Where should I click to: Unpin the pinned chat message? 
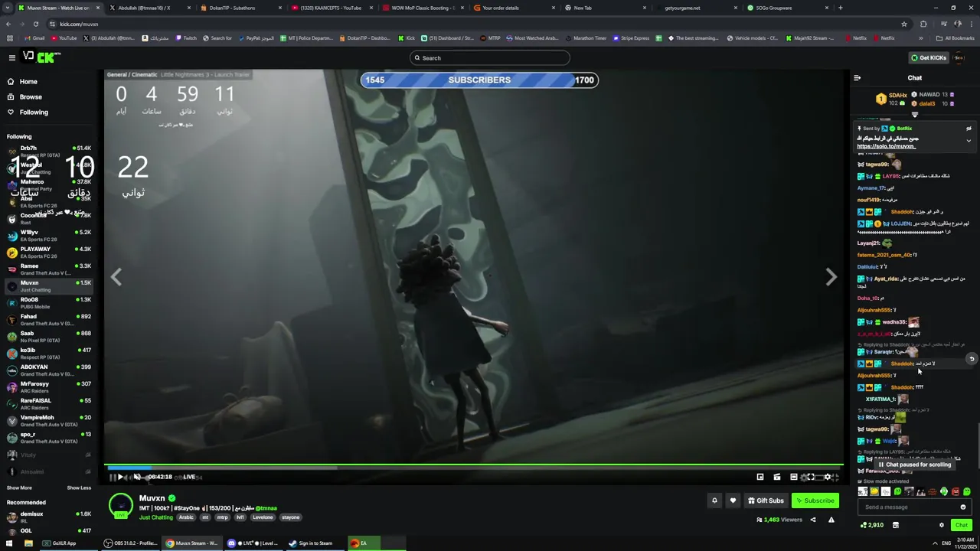tap(969, 129)
